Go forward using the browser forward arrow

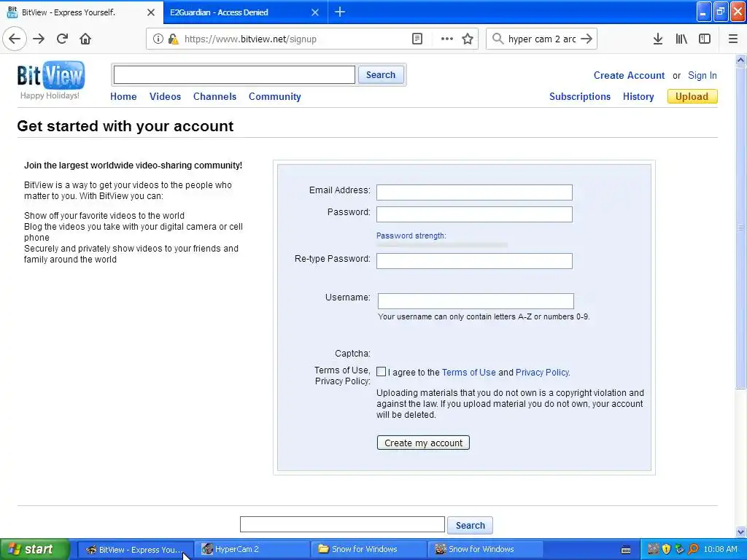[39, 39]
